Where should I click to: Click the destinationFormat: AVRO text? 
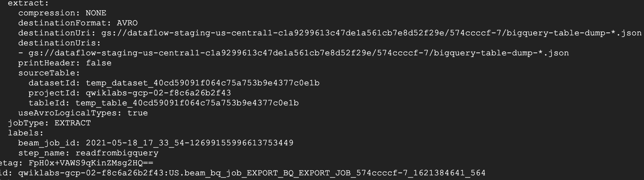point(78,23)
